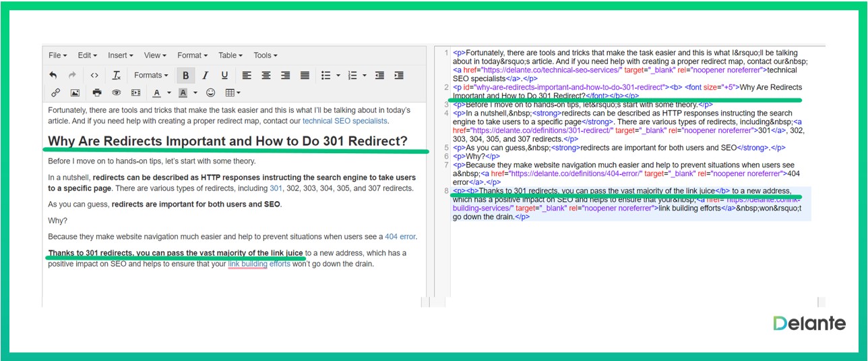
Task: Open the Tools menu
Action: (265, 55)
